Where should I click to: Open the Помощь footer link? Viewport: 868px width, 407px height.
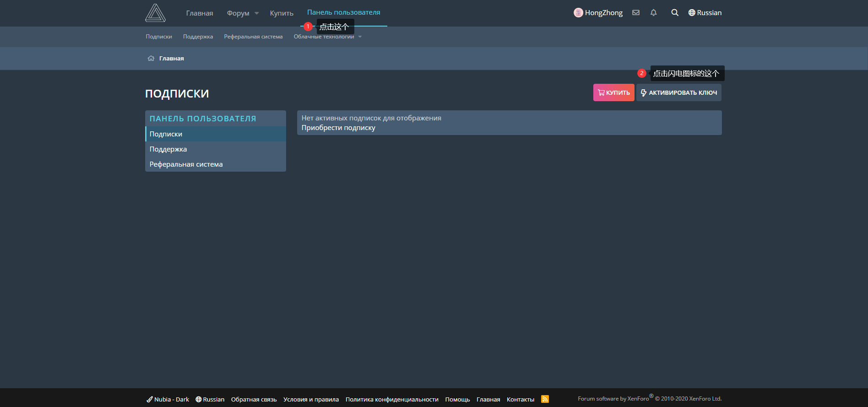click(x=458, y=399)
